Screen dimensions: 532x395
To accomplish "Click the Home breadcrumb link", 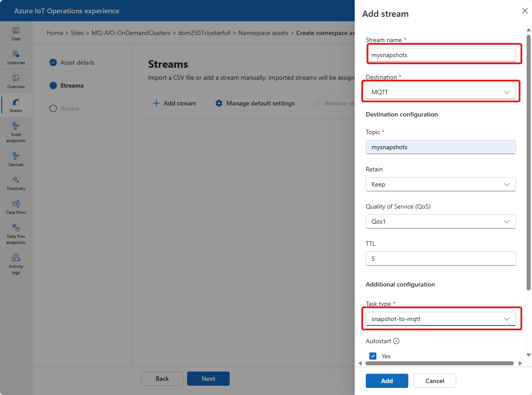I will pos(55,33).
